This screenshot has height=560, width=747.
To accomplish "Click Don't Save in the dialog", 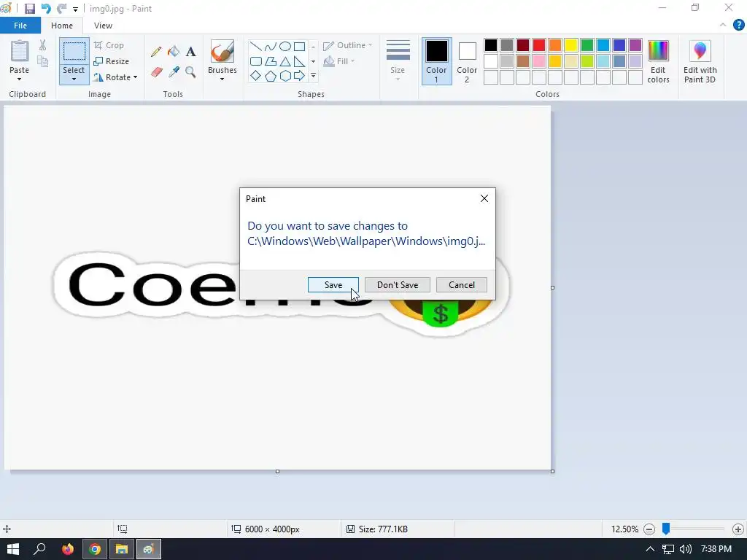I will pyautogui.click(x=398, y=285).
